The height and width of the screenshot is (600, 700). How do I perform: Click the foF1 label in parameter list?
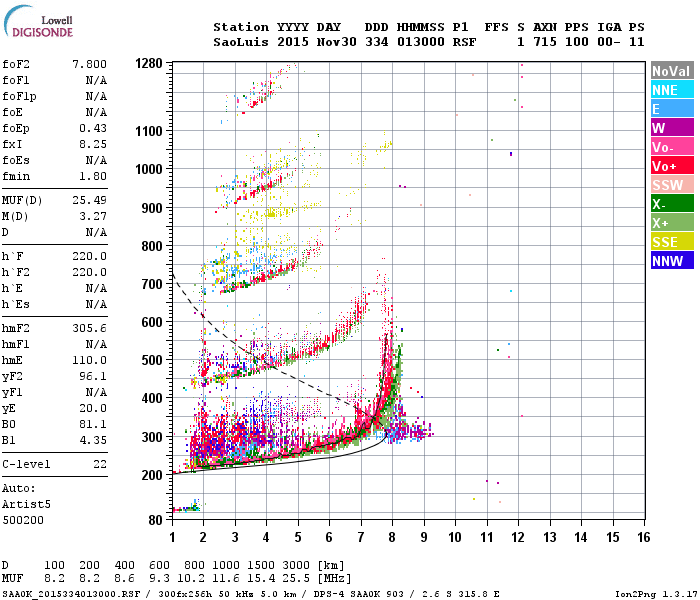point(16,80)
